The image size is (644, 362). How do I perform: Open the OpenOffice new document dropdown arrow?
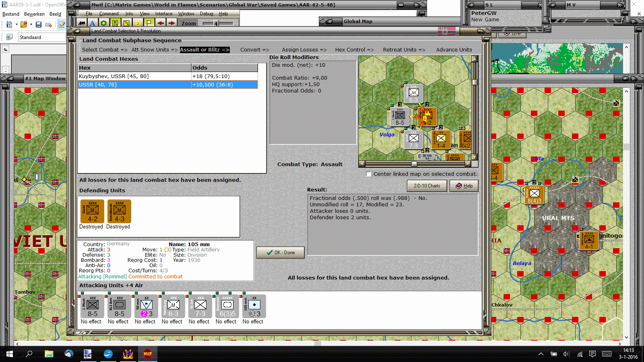[17, 25]
